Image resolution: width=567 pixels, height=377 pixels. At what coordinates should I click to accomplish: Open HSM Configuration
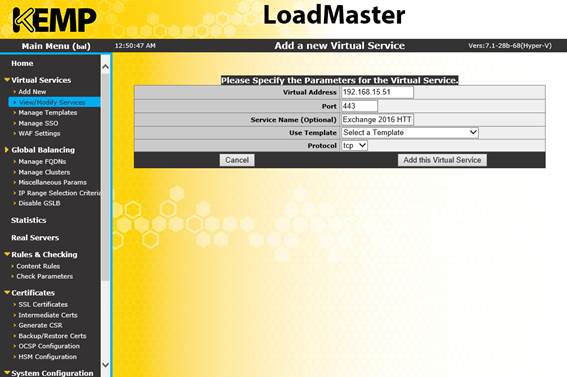coord(47,357)
